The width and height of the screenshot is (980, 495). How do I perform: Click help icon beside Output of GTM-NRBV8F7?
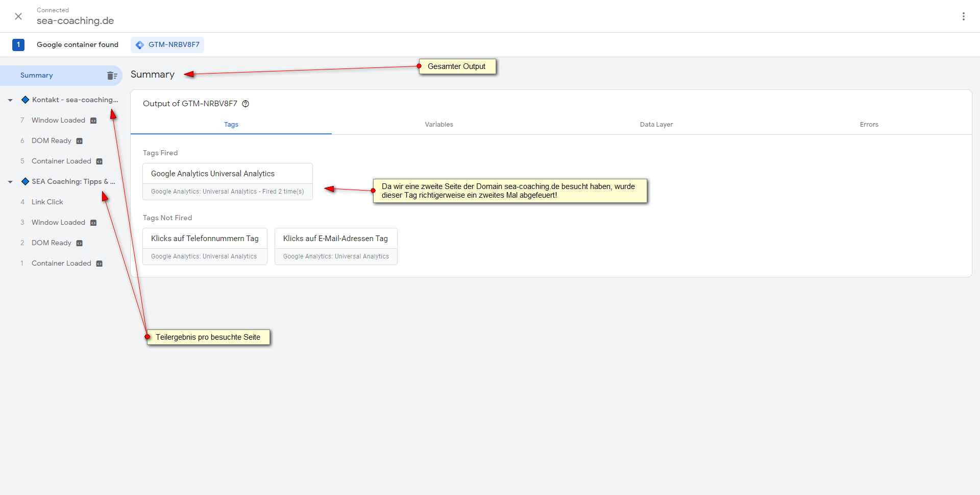click(246, 104)
